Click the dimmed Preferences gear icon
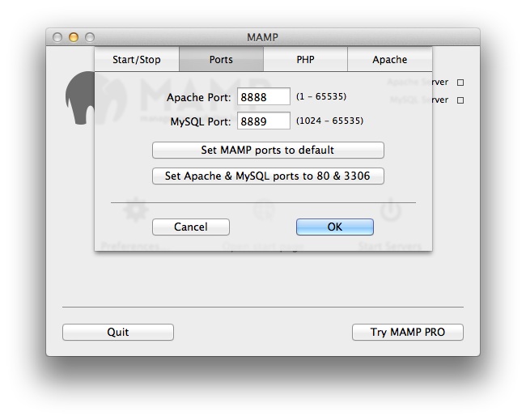 (x=135, y=210)
